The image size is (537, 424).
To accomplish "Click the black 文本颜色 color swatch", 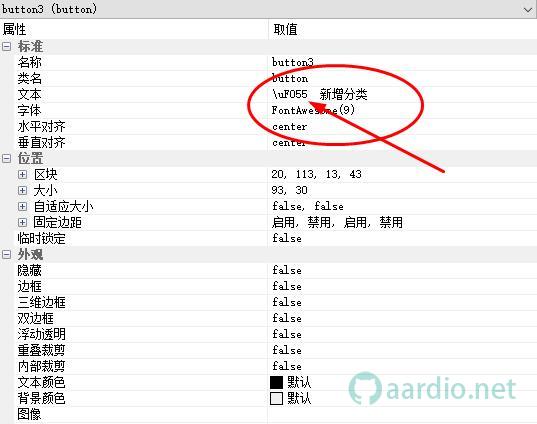I will pyautogui.click(x=276, y=382).
